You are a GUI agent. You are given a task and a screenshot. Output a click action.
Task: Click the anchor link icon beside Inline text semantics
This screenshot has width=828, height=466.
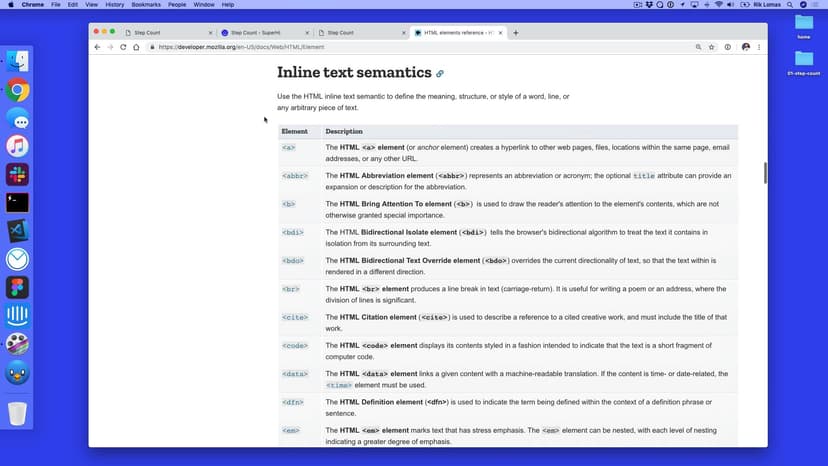(440, 74)
